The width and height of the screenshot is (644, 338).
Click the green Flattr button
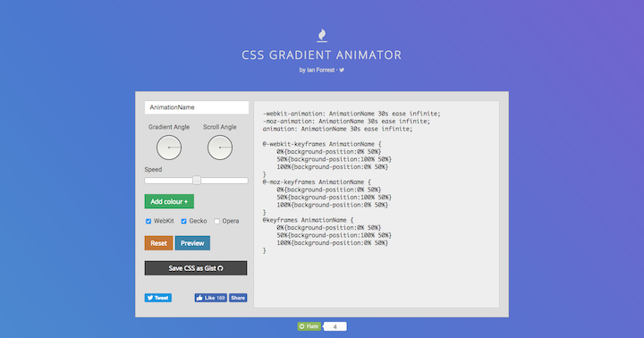coord(309,326)
